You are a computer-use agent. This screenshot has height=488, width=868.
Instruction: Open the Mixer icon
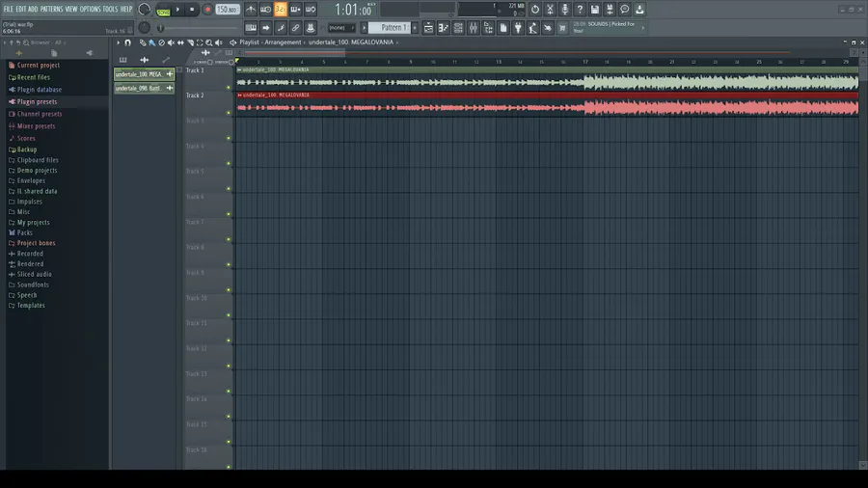(x=474, y=28)
